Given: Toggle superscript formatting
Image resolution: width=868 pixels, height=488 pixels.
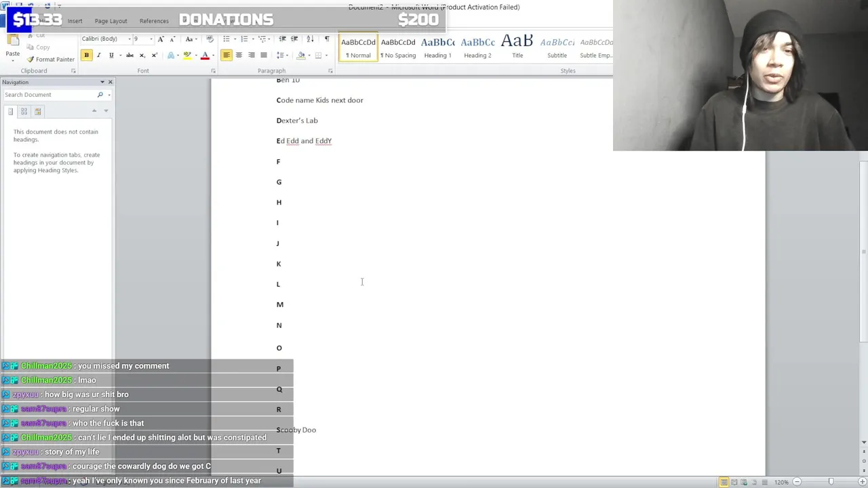Looking at the screenshot, I should point(154,55).
